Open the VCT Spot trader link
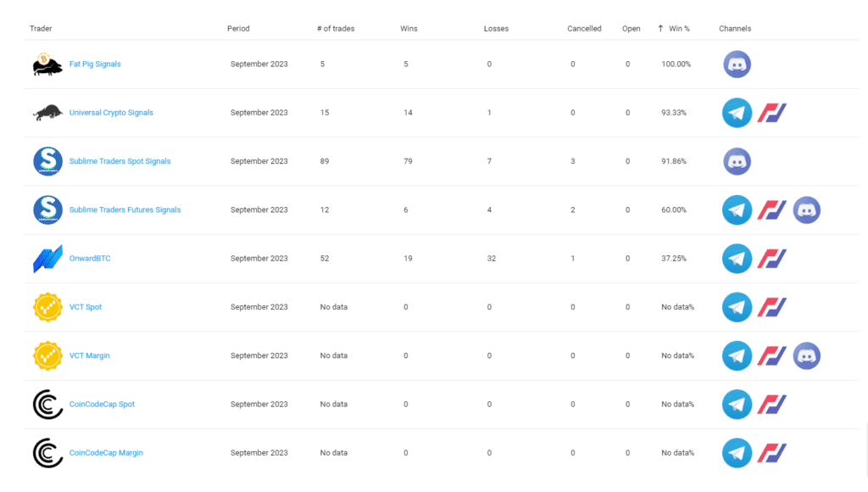868x492 pixels. pyautogui.click(x=86, y=307)
